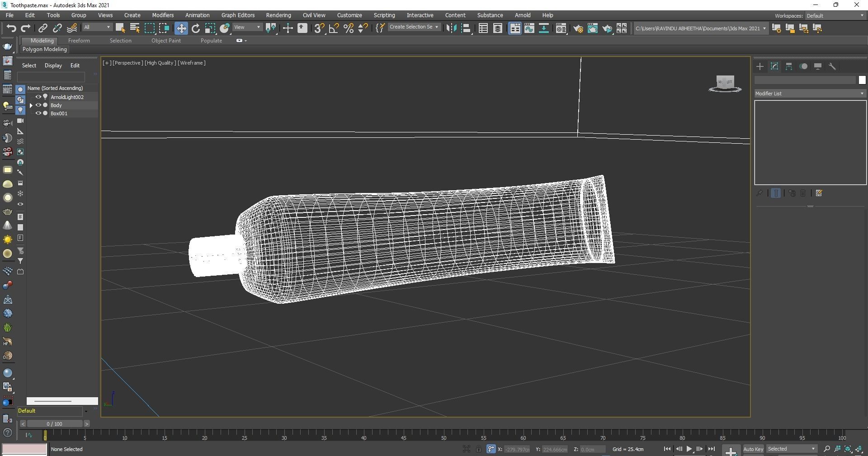The image size is (868, 456).
Task: Click the Select and Move tool
Action: [181, 28]
